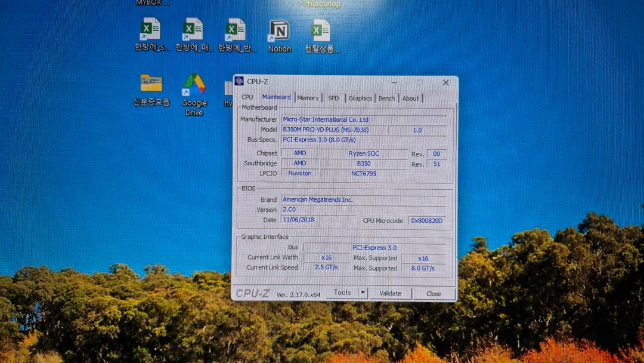Click the Validate button
The image size is (644, 363).
pos(391,293)
